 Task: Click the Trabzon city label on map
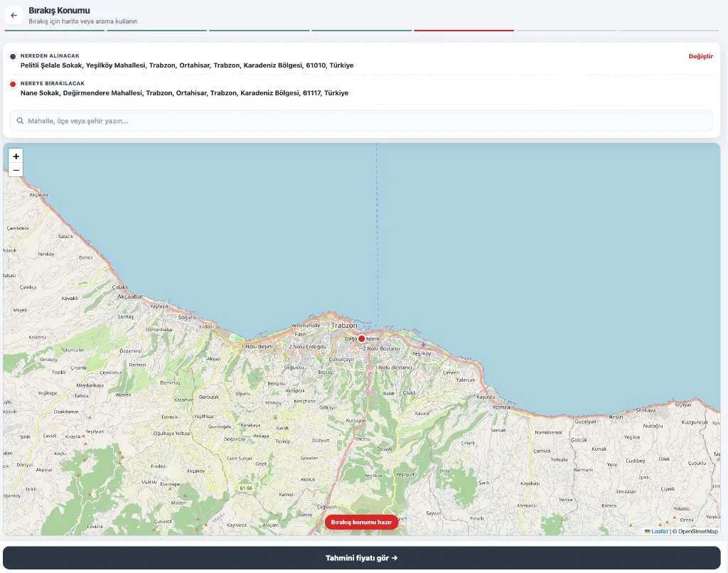pyautogui.click(x=344, y=326)
